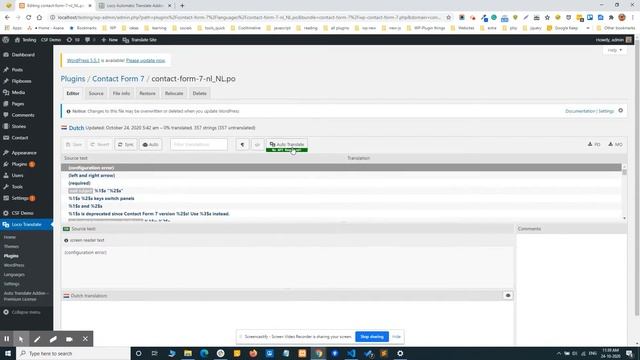640x360 pixels.
Task: Open the Windows Start menu
Action: tap(8, 353)
